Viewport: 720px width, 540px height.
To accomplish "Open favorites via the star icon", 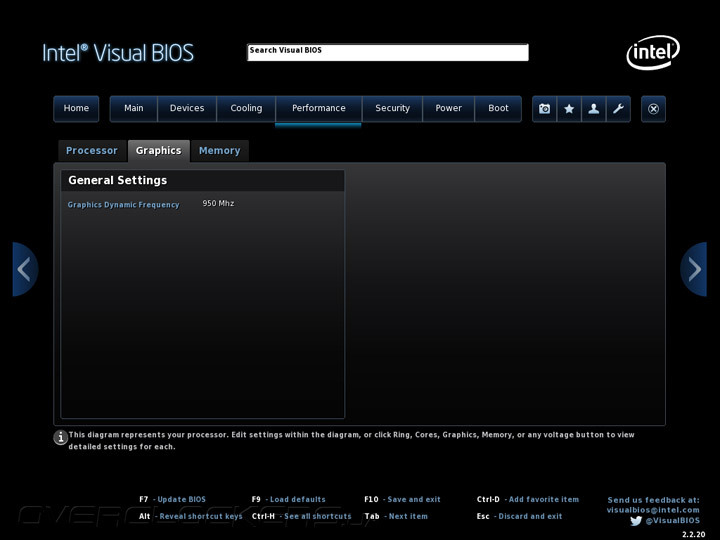I will point(569,109).
